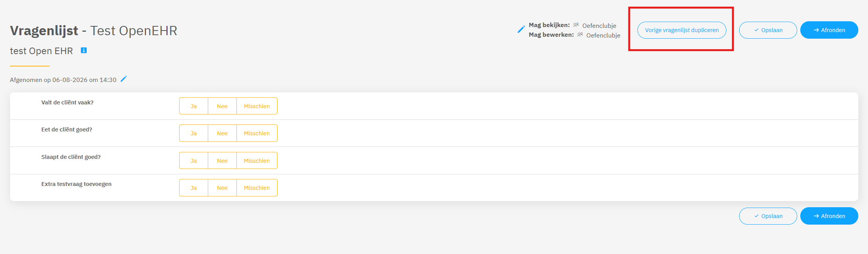Click the group icon beside Mag bewerken
This screenshot has width=868, height=254.
(x=580, y=34)
